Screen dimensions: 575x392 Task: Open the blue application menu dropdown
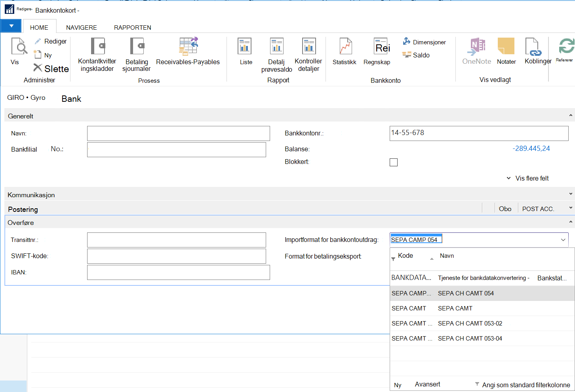(x=11, y=26)
